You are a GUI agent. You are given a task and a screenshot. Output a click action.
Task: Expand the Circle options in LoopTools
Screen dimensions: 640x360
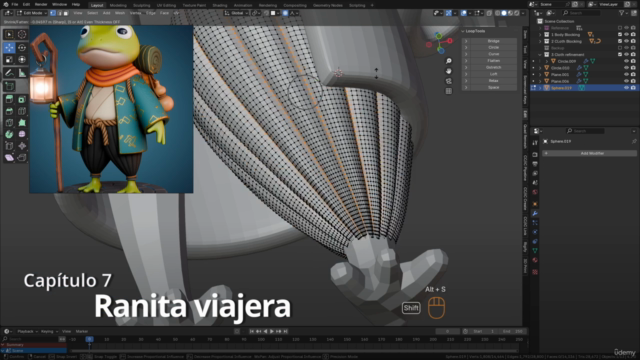point(466,47)
